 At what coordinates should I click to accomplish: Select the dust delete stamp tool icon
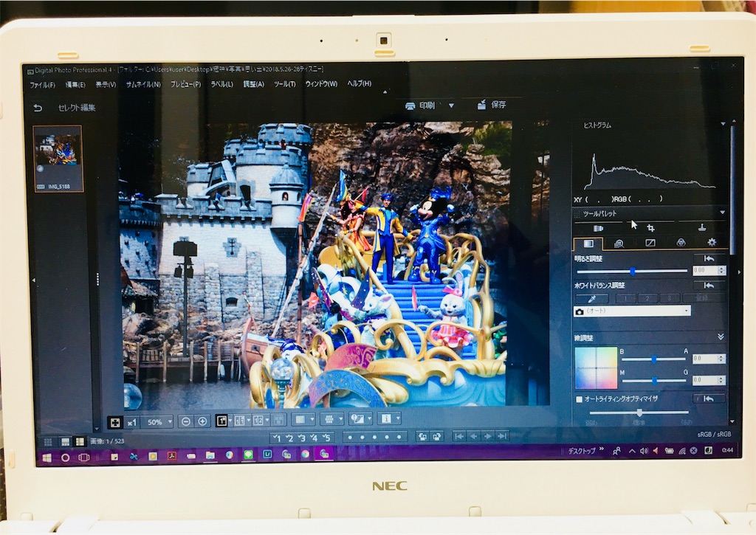tap(702, 227)
